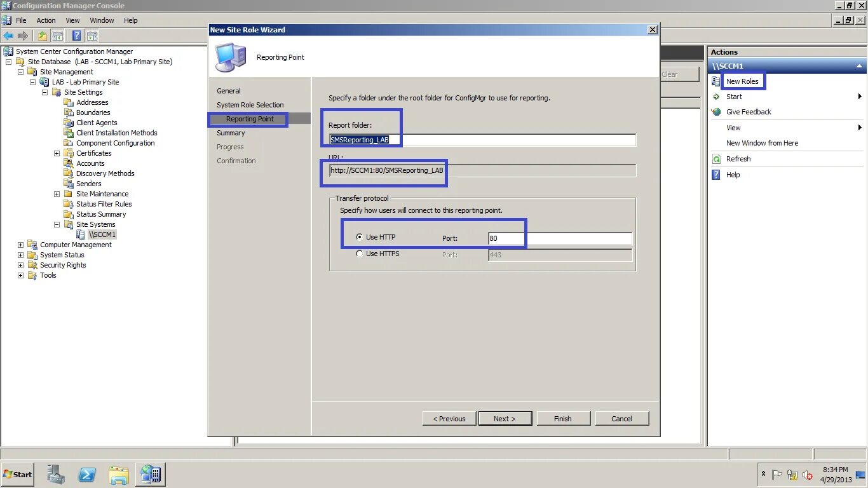Click the gray Forward arrow in toolbar
Screen dimensions: 868x488
(x=23, y=36)
